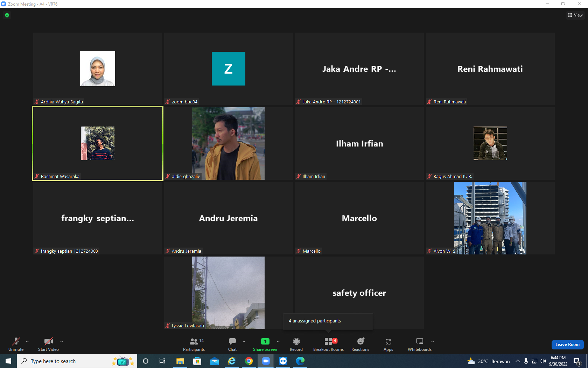Open Zoom Apps

click(x=388, y=345)
